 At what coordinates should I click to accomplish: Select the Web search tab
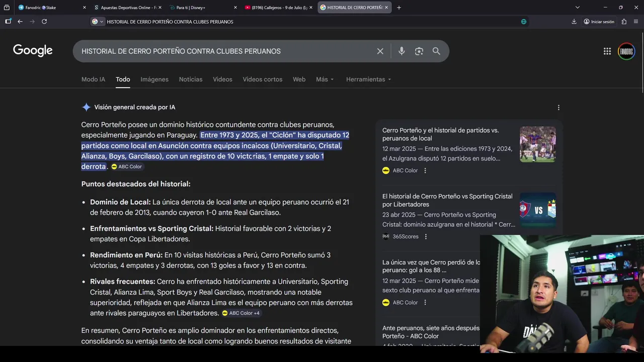pos(299,79)
